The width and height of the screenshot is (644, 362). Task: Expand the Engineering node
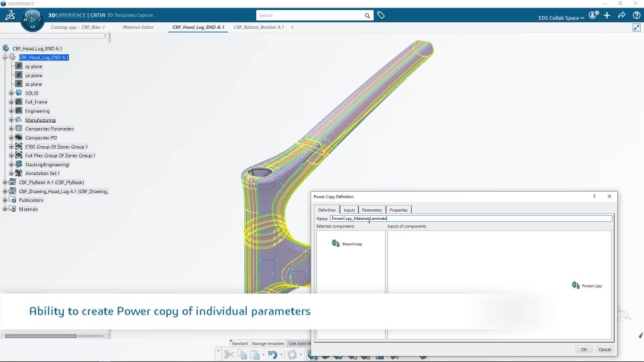point(11,111)
